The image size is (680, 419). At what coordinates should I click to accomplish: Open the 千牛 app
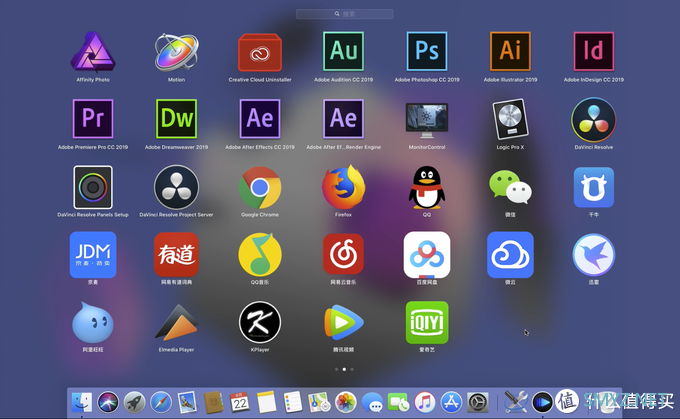point(594,187)
